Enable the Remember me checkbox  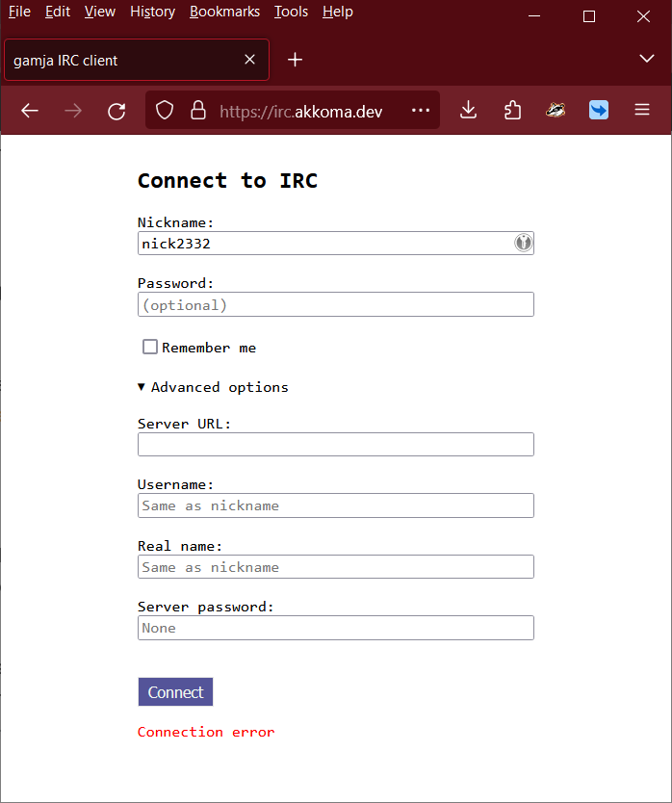[x=150, y=347]
